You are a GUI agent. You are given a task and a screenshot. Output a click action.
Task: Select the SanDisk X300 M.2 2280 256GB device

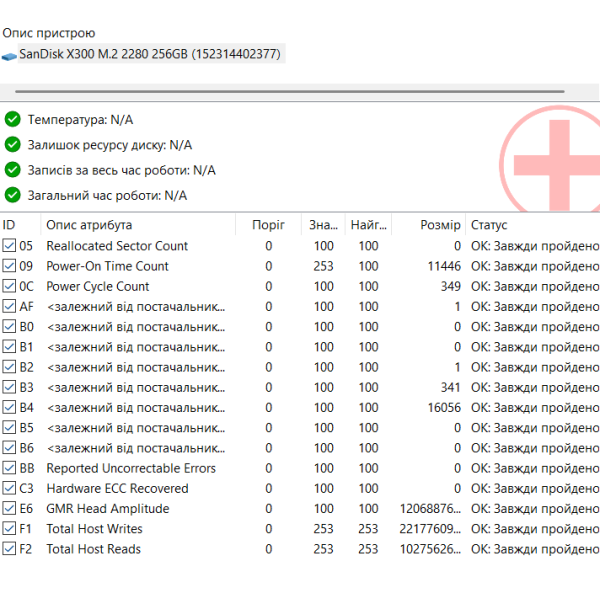pos(150,54)
